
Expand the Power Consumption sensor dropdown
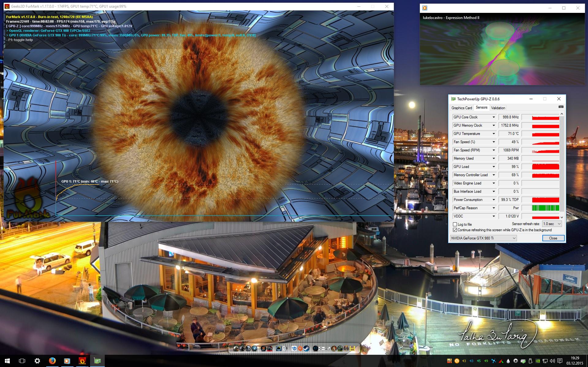click(494, 200)
